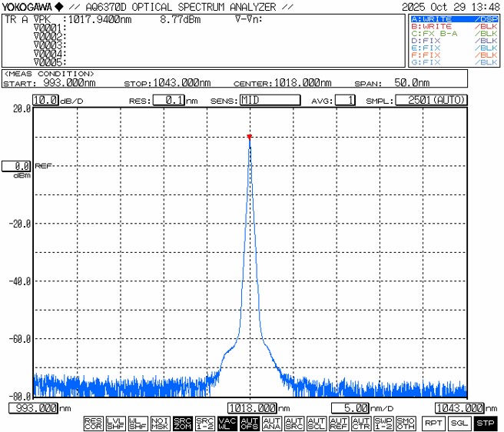This screenshot has width=504, height=432.
Task: Click the red peak marker on trace
Action: pos(250,137)
